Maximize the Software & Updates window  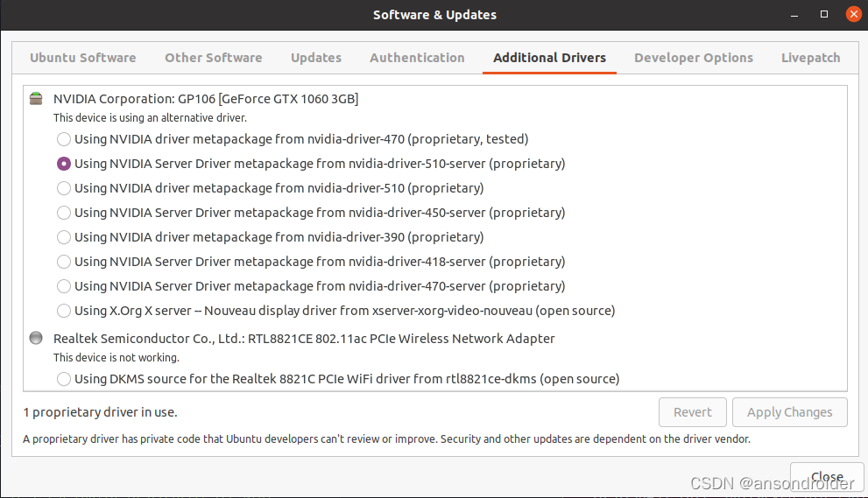[x=824, y=14]
